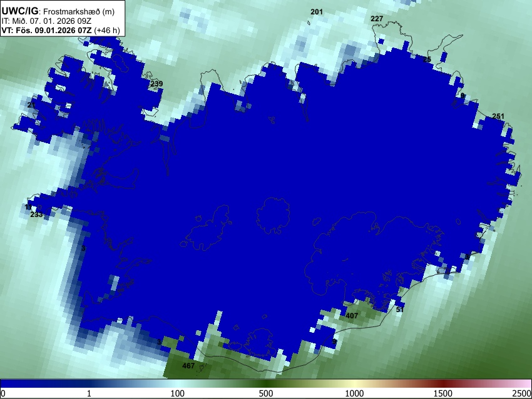Click the map value label 233
This screenshot has width=532, height=399.
(x=37, y=215)
